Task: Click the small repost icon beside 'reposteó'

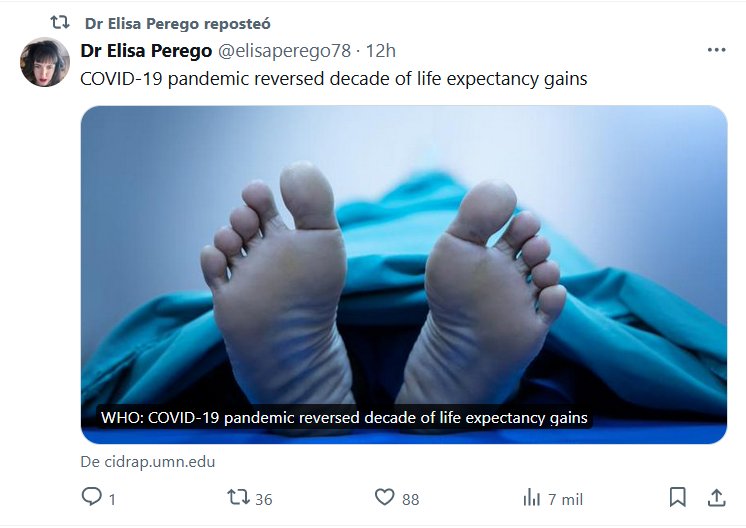Action: 60,22
